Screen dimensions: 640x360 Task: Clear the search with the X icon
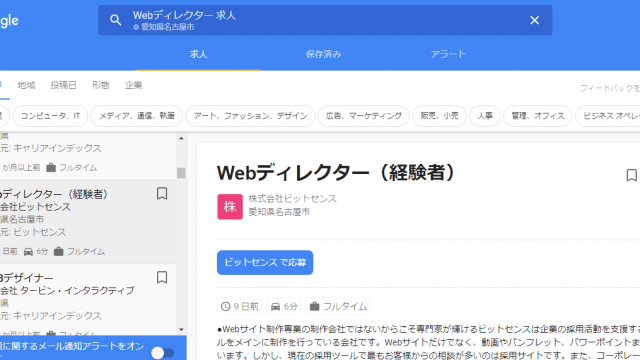click(x=534, y=20)
